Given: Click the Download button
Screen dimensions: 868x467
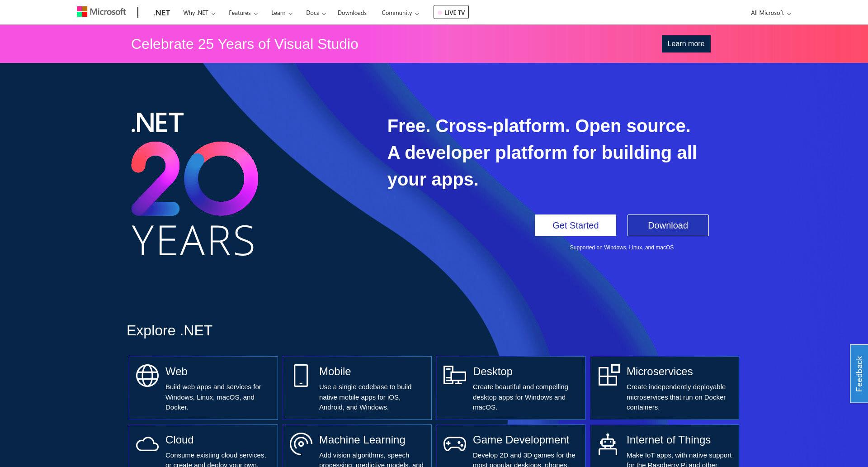Looking at the screenshot, I should click(668, 225).
